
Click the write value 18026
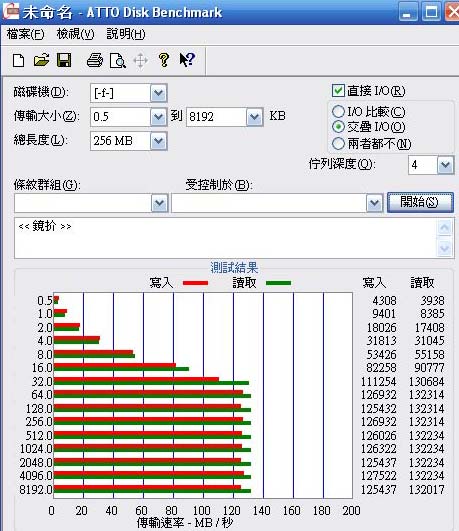[381, 327]
